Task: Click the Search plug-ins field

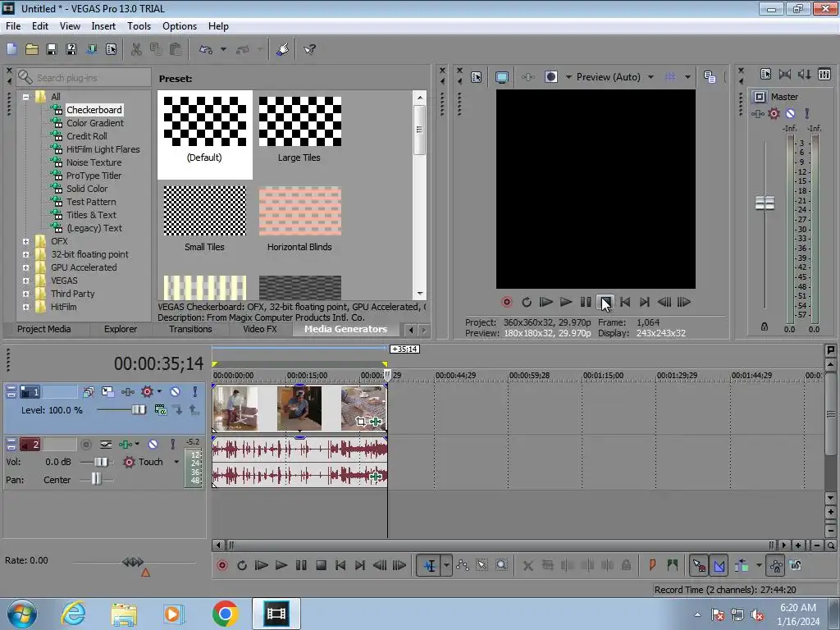Action: (x=84, y=78)
